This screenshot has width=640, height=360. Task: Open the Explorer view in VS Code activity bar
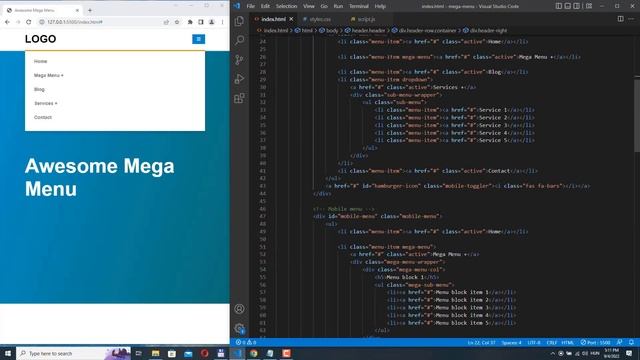click(x=240, y=21)
